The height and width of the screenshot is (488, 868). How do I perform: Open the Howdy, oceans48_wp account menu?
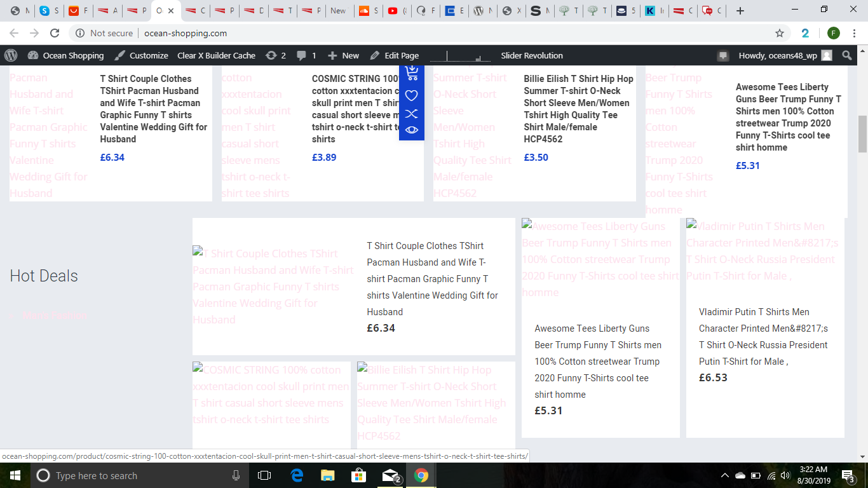(784, 55)
